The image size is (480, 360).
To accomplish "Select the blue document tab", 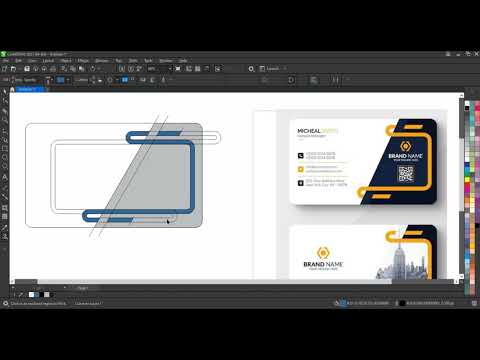I will click(x=29, y=89).
